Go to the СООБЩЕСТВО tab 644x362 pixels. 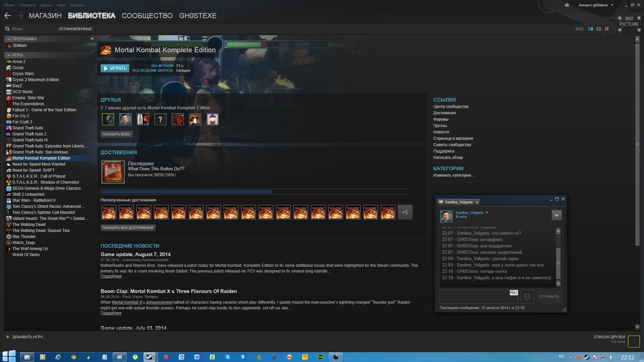tap(147, 16)
